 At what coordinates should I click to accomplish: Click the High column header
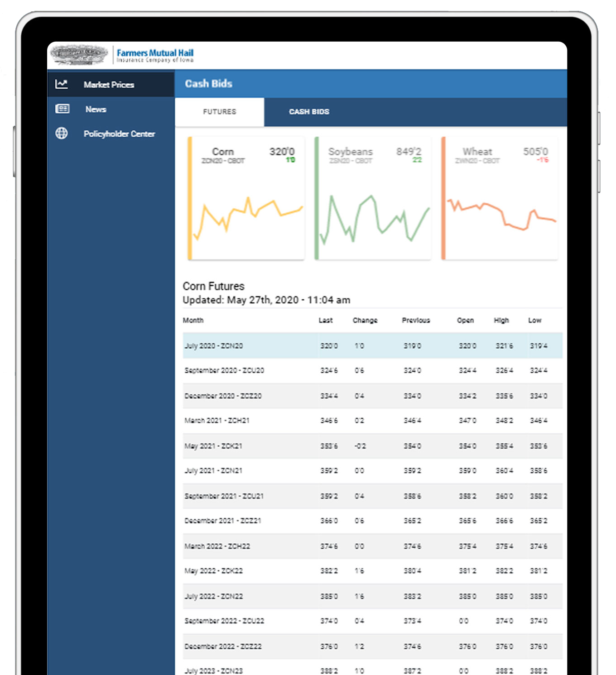pyautogui.click(x=501, y=320)
